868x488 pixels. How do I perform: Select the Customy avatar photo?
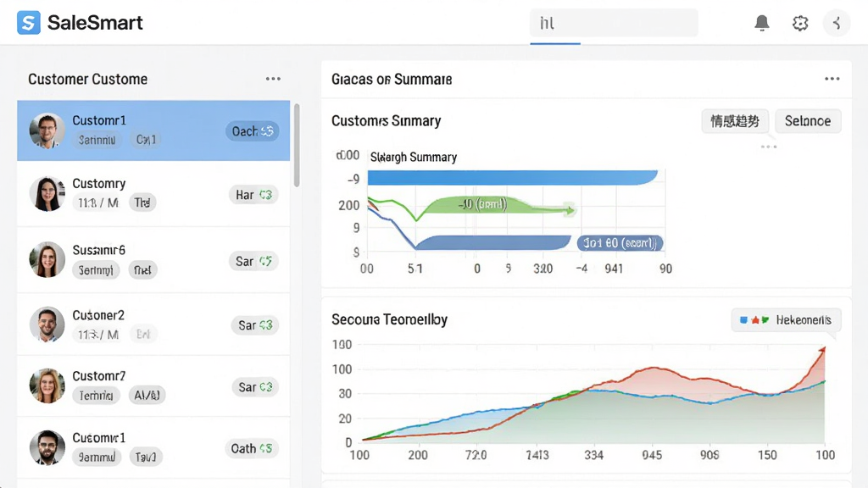47,194
